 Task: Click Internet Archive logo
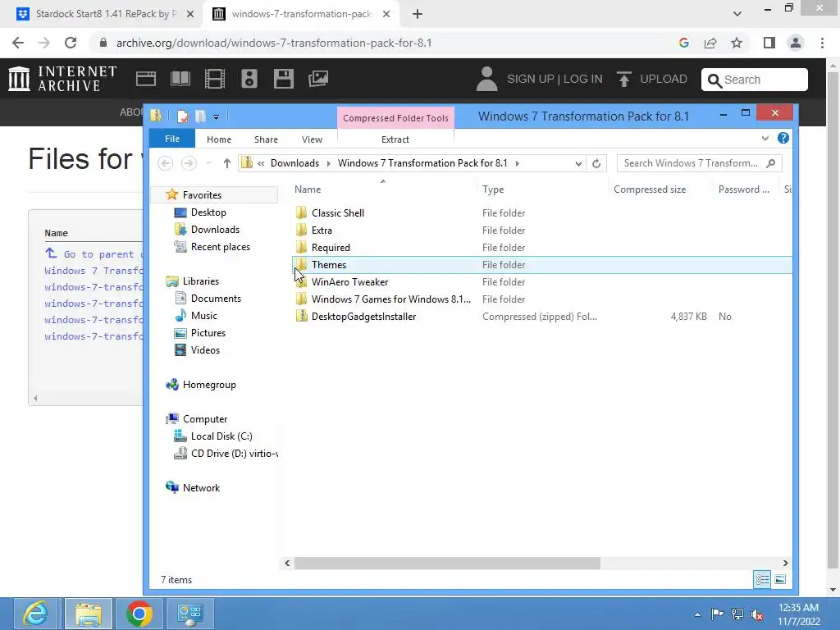click(x=62, y=79)
